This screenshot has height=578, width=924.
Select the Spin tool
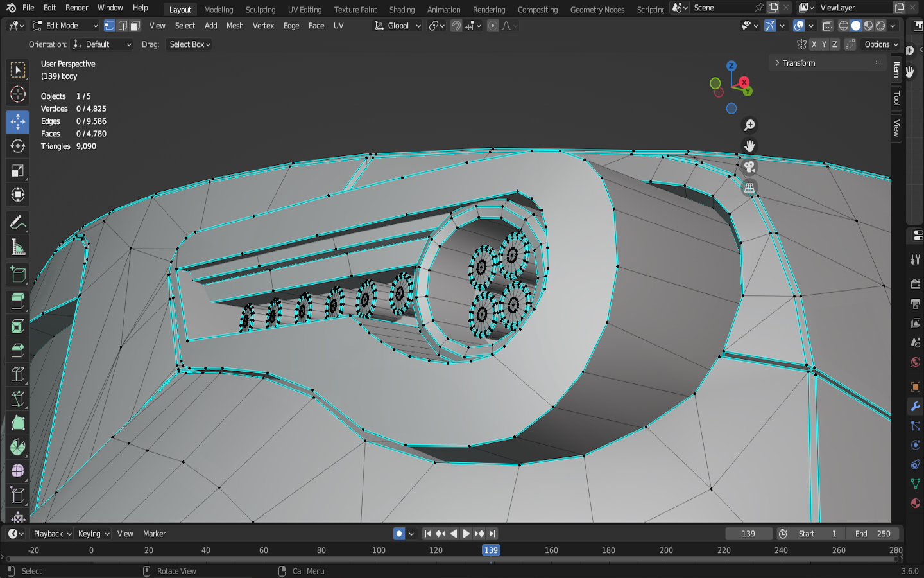(x=18, y=448)
